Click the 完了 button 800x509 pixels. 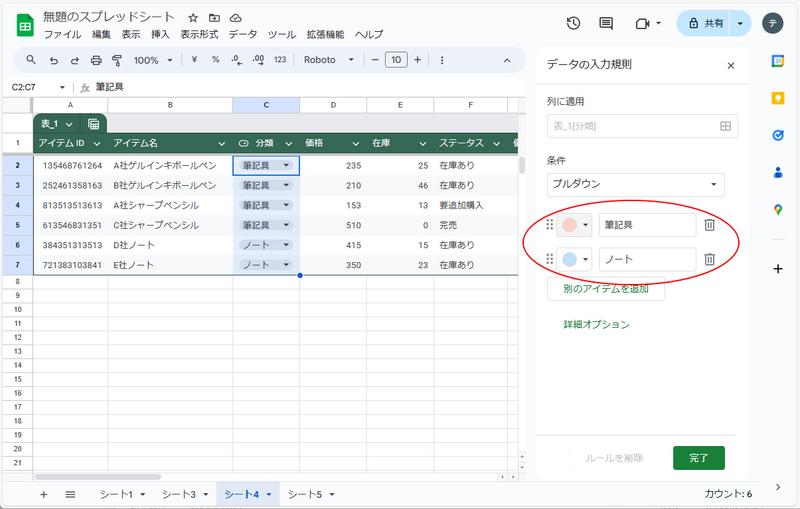click(x=698, y=458)
